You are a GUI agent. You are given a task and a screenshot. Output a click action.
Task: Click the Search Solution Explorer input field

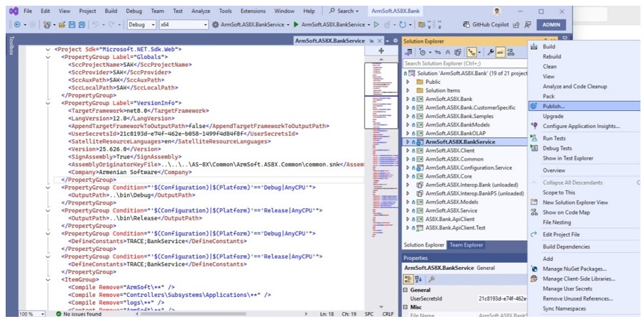point(462,63)
